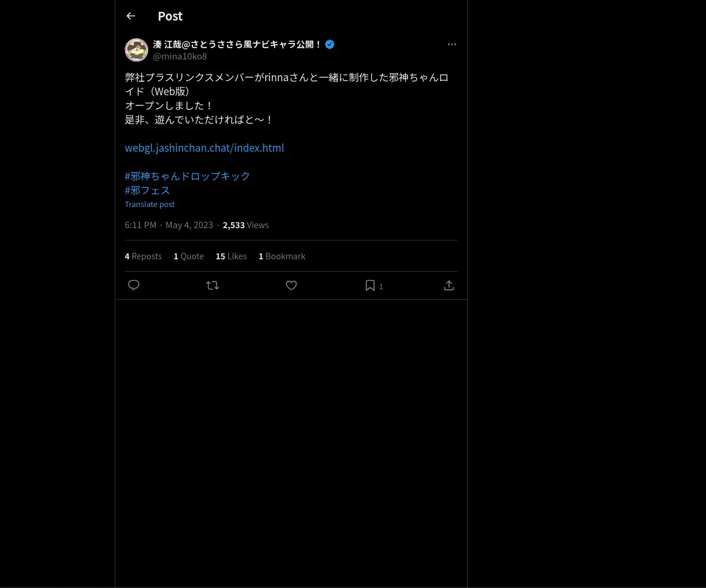706x588 pixels.
Task: Click the 6:11 PM May 4, 2023 timestamp
Action: [169, 225]
